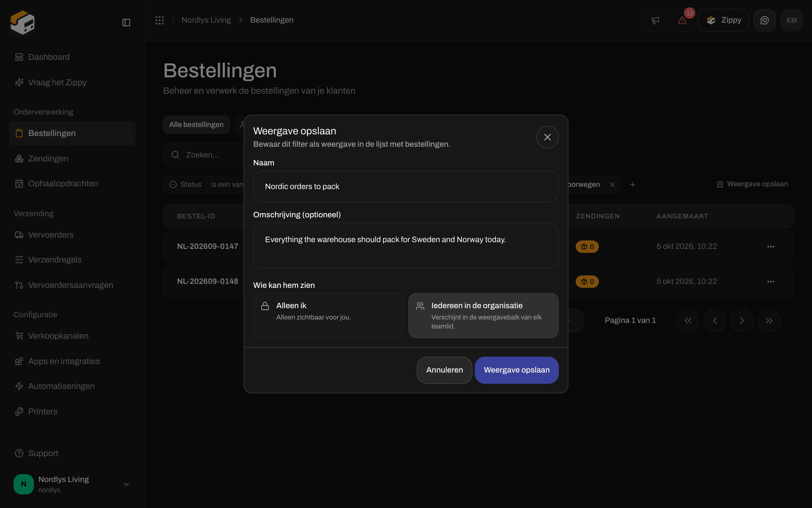Click the Support help icon
Screen dimensions: 812x508
[19, 453]
